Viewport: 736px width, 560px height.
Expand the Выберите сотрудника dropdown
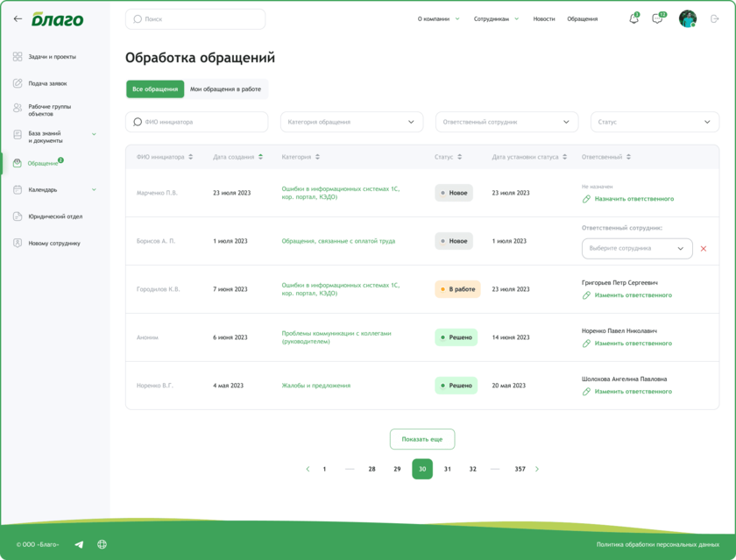(x=637, y=249)
